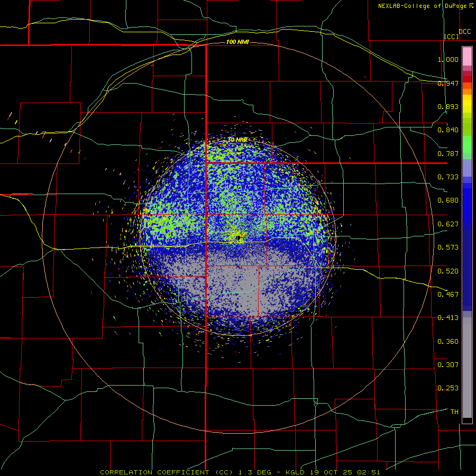This screenshot has width=476, height=476.
Task: Click the 0.733 scale value
Action: click(x=448, y=177)
